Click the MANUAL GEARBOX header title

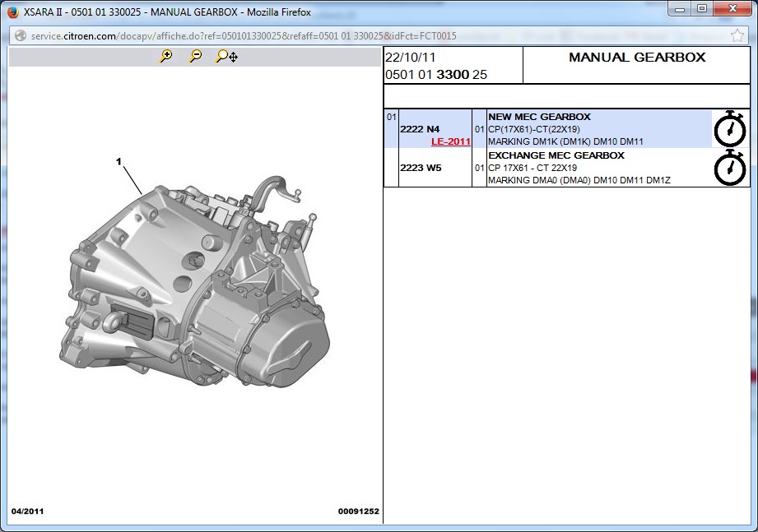[x=637, y=57]
